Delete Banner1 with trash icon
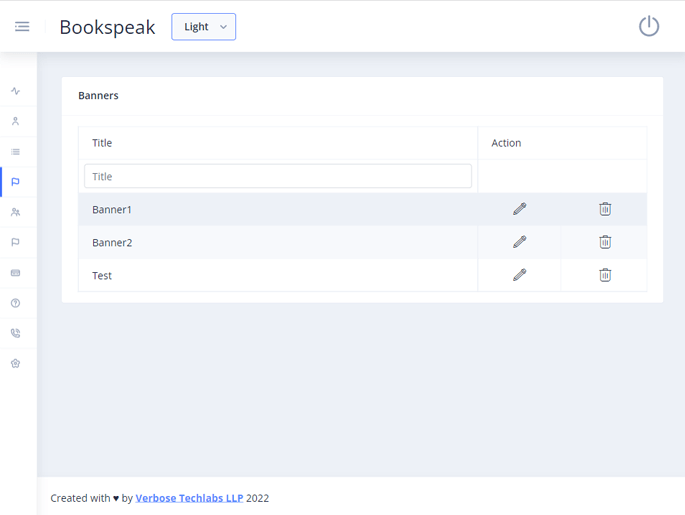 pos(605,209)
